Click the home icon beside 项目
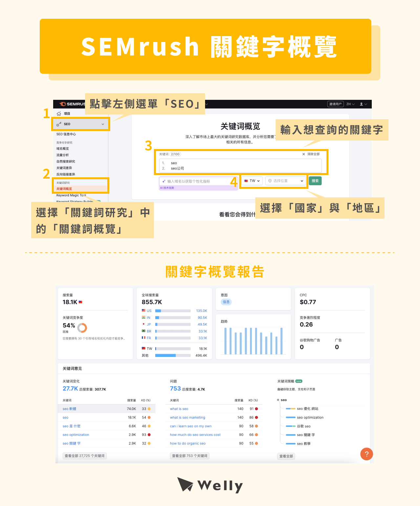Image resolution: width=420 pixels, height=506 pixels. [x=59, y=114]
